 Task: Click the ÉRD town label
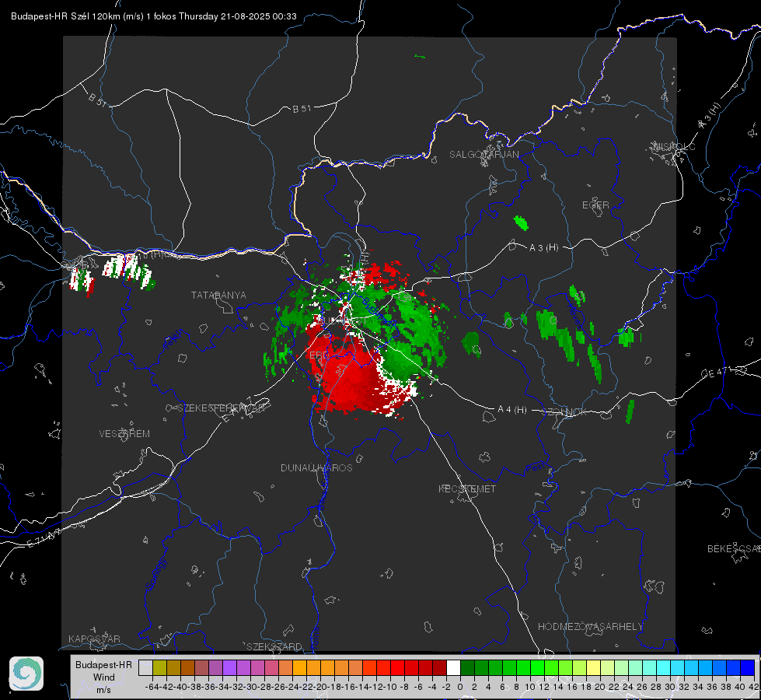(x=319, y=355)
